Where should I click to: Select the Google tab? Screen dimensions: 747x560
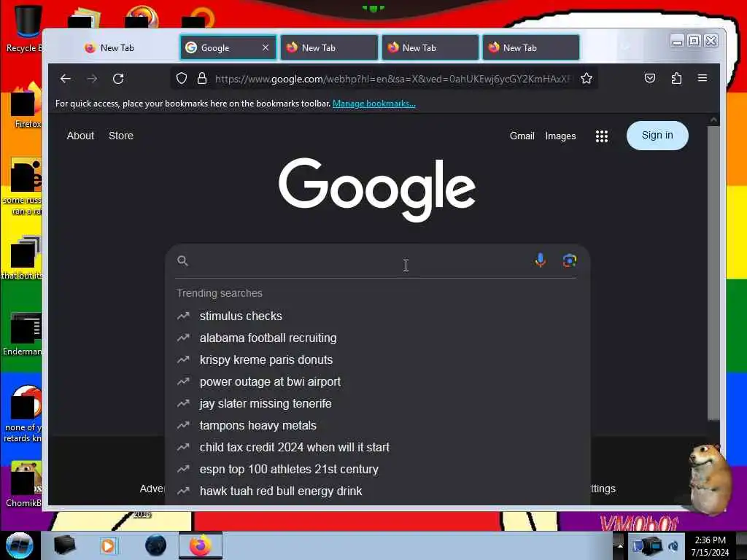[228, 47]
